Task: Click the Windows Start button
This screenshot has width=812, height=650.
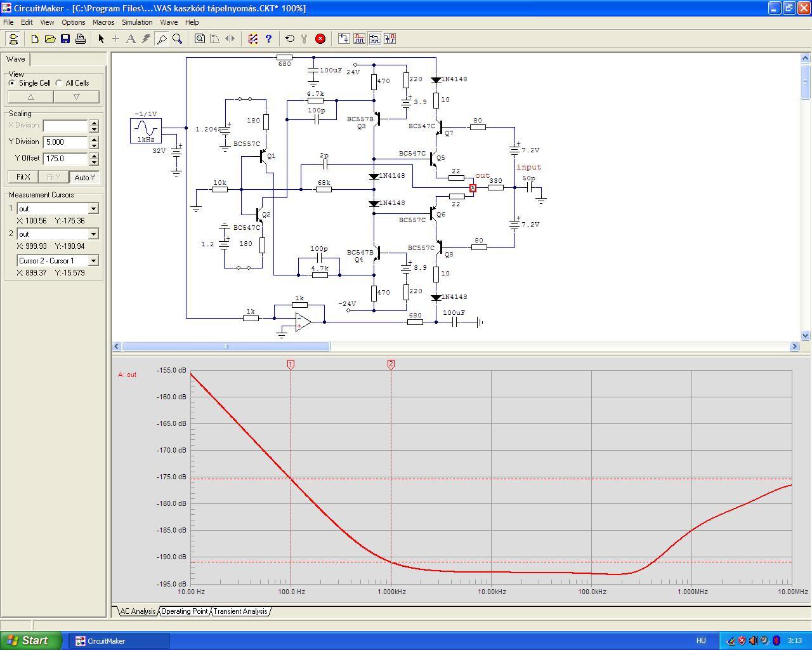Action: pyautogui.click(x=31, y=640)
